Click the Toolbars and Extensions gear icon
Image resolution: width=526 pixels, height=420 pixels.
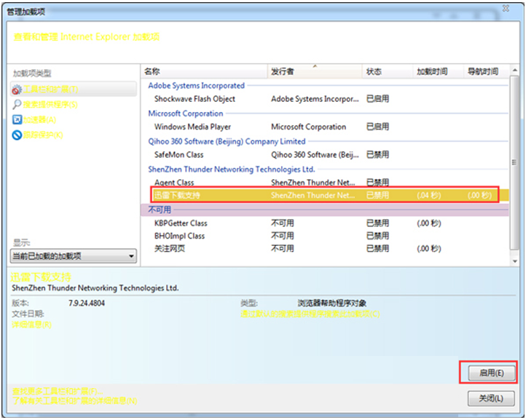click(17, 90)
